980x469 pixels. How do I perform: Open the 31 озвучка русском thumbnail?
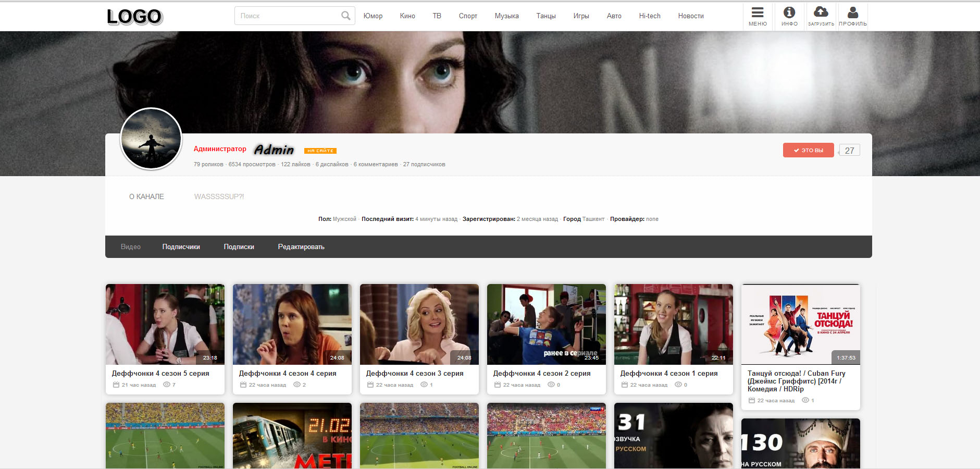click(x=674, y=436)
